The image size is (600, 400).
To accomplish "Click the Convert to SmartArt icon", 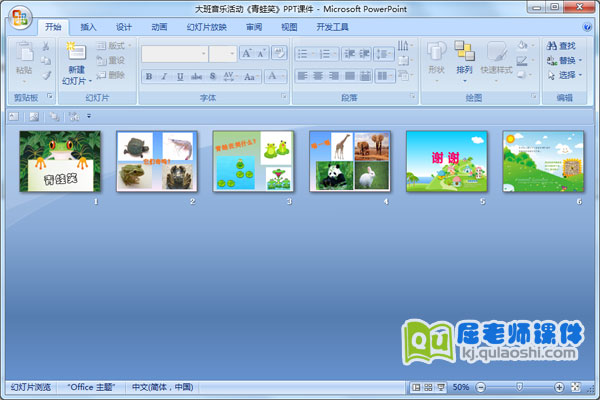I will pyautogui.click(x=403, y=75).
